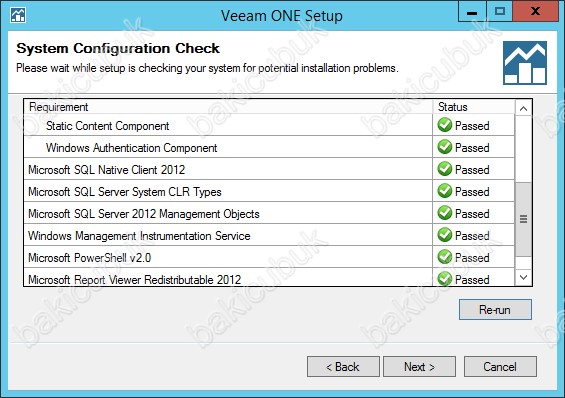Click the Passed icon for Windows Management Instrumentation Service

click(x=445, y=235)
